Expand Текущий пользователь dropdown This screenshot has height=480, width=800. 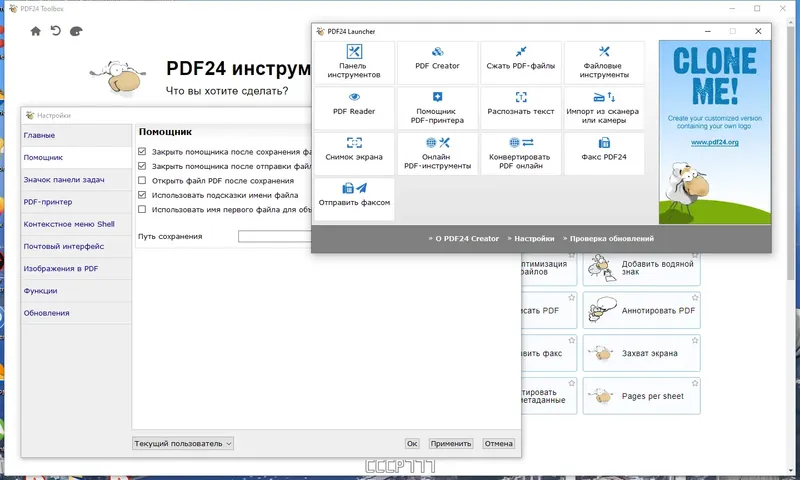183,443
